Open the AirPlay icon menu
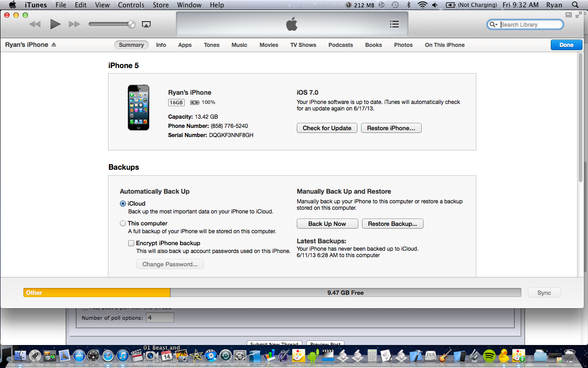Viewport: 588px width, 368px height. pos(146,24)
